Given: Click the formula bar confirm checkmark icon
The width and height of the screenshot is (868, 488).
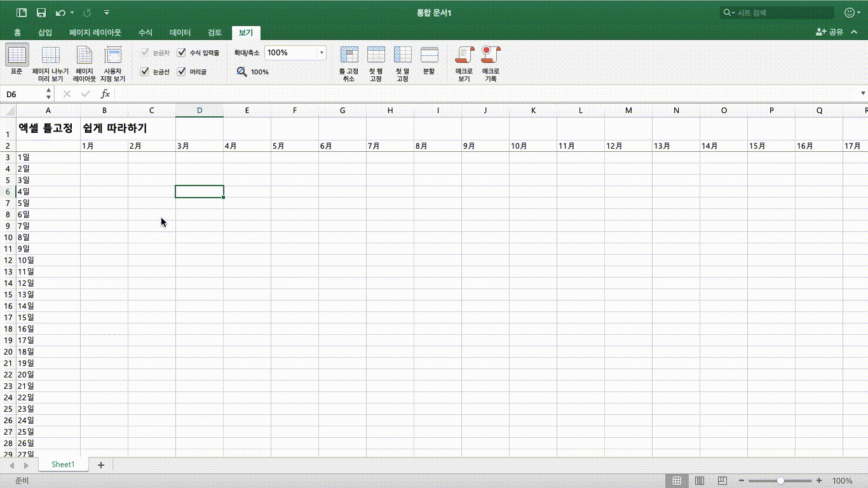Looking at the screenshot, I should (x=86, y=94).
